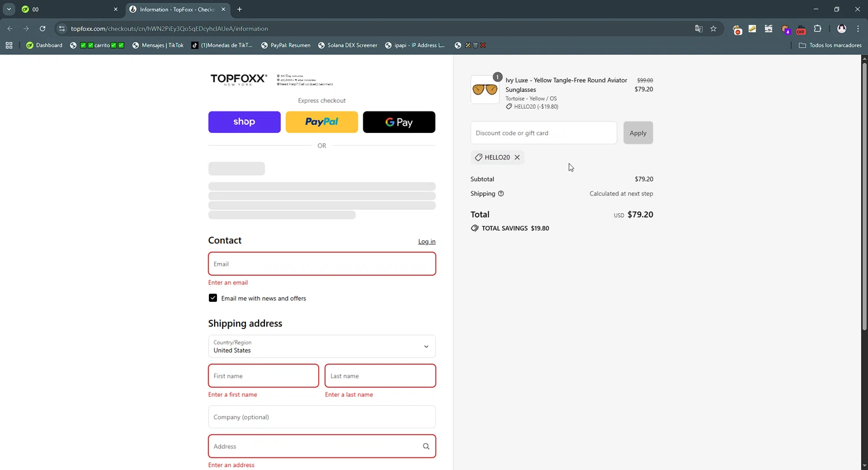Image resolution: width=868 pixels, height=470 pixels.
Task: Pay with PayPal express checkout
Action: click(x=322, y=122)
